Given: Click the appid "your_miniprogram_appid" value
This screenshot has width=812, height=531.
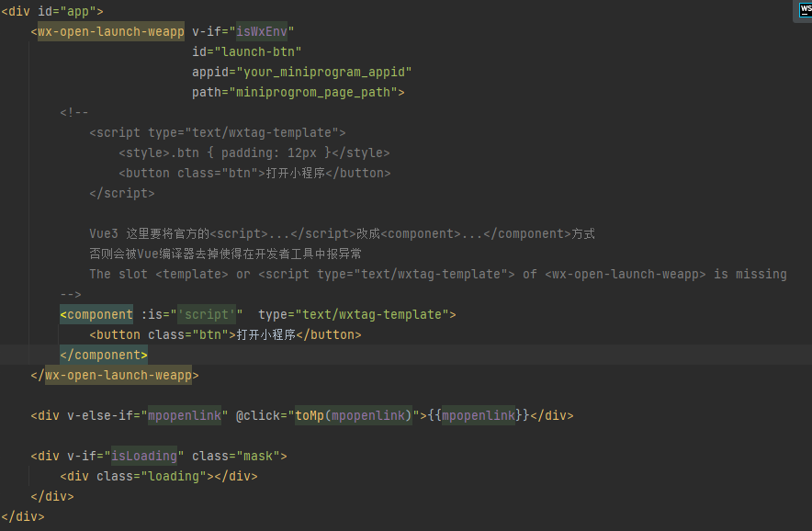Looking at the screenshot, I should 323,72.
